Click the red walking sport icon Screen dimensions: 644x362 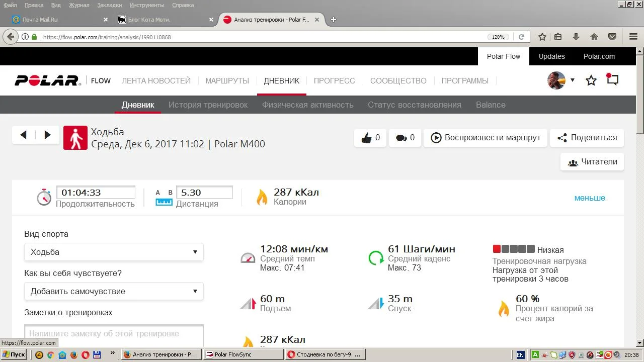[75, 138]
